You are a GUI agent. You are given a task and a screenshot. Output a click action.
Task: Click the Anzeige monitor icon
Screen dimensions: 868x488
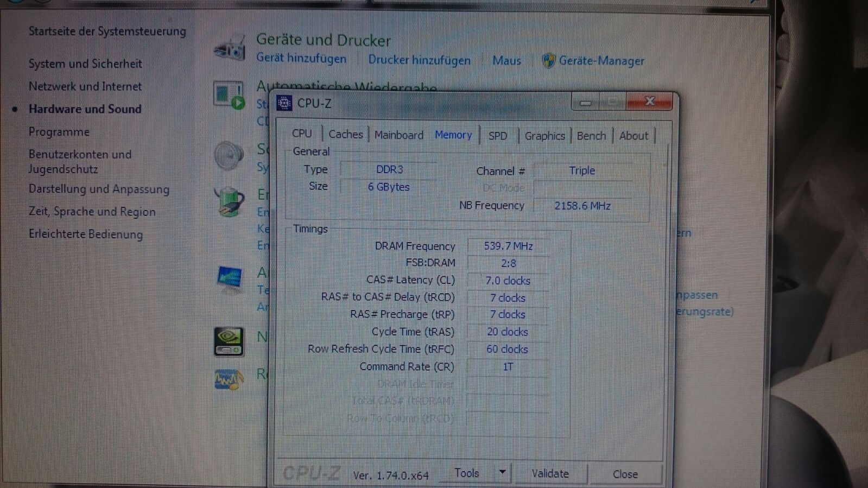coord(229,278)
